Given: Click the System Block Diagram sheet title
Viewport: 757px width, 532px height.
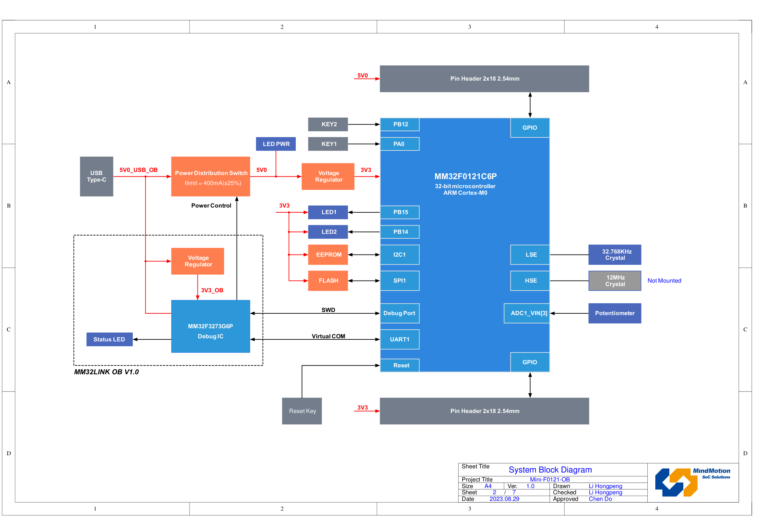Looking at the screenshot, I should [550, 470].
